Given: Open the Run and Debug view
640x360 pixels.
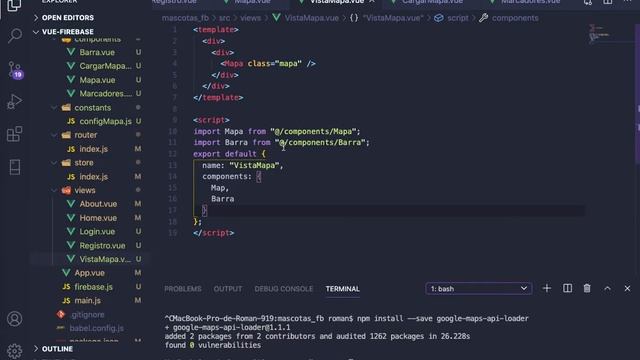Looking at the screenshot, I should point(15,102).
